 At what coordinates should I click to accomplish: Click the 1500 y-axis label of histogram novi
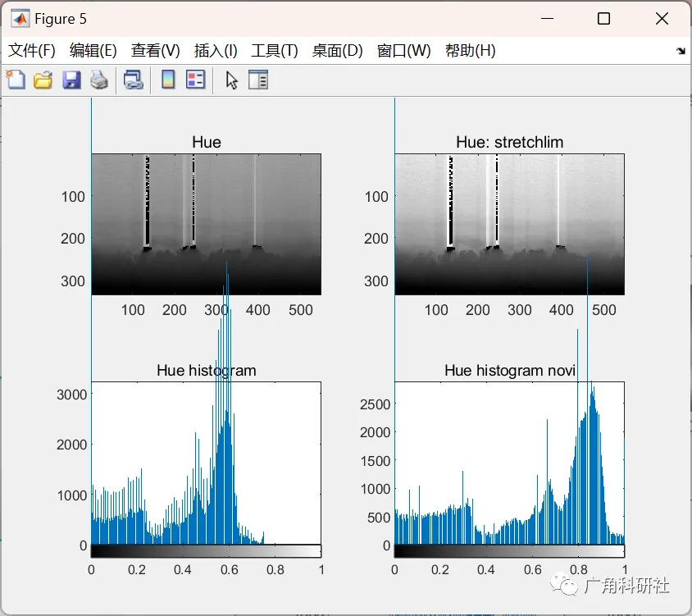point(376,461)
